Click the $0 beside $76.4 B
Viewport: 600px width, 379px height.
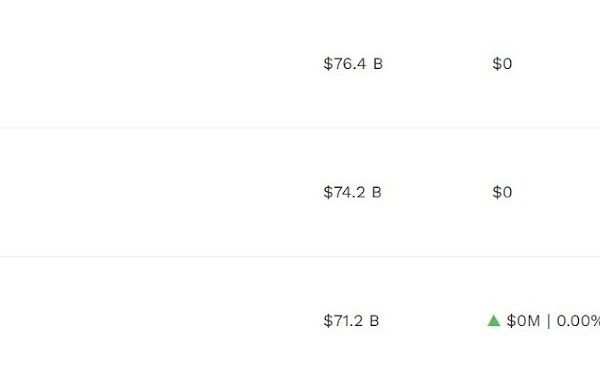pos(502,64)
